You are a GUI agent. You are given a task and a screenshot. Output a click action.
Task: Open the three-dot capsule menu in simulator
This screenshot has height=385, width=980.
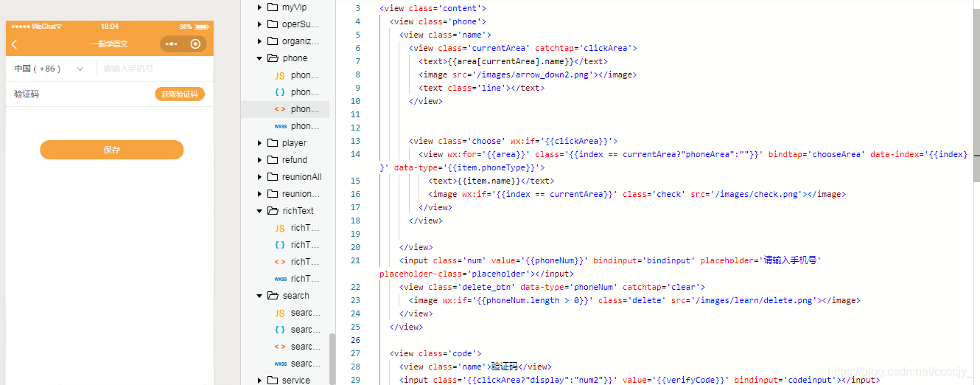pyautogui.click(x=172, y=44)
